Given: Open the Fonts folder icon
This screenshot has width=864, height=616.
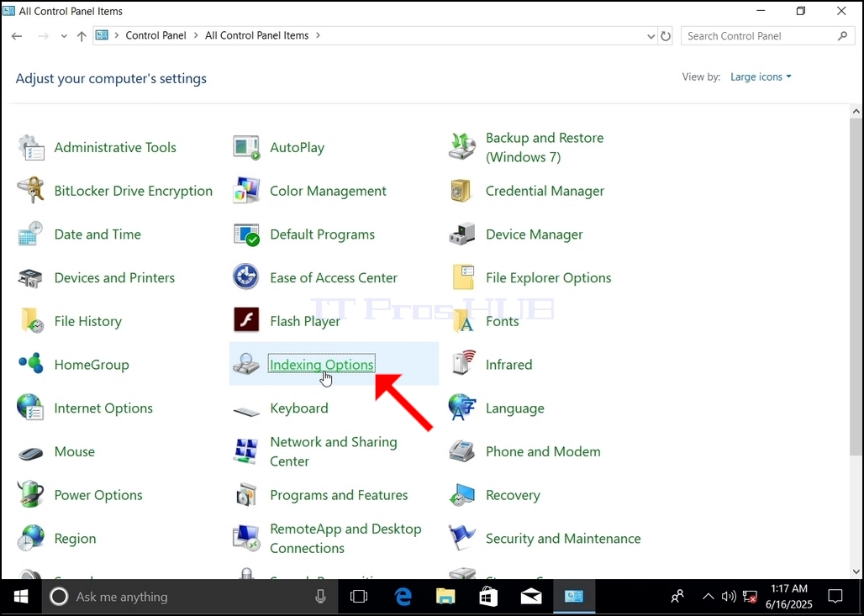Looking at the screenshot, I should [x=461, y=321].
